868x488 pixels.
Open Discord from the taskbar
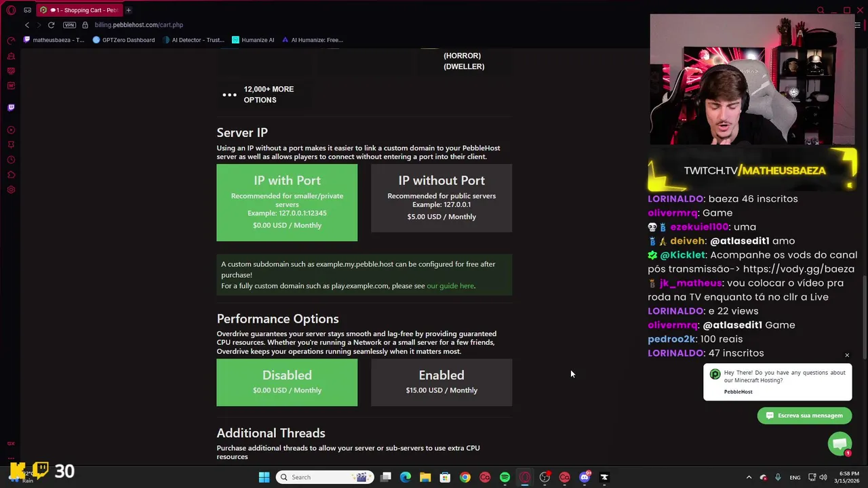(585, 477)
